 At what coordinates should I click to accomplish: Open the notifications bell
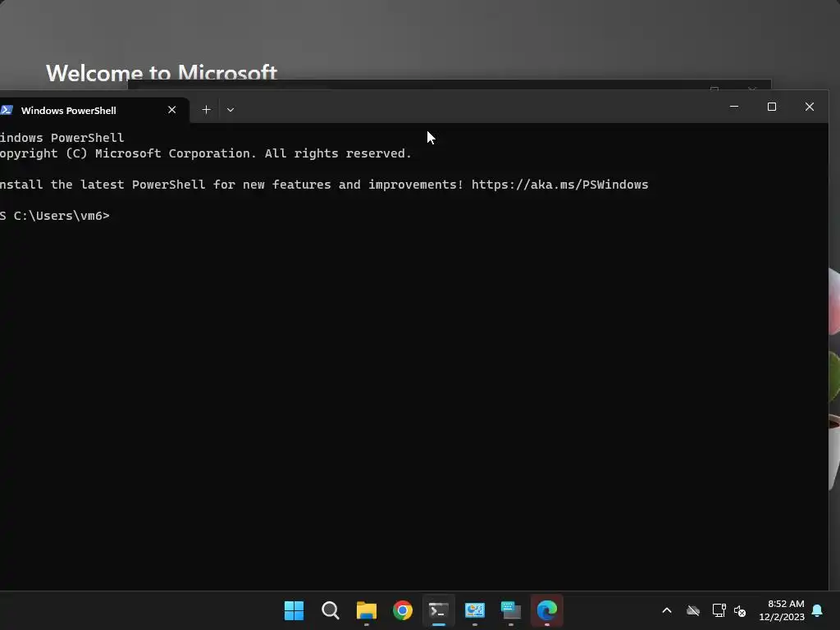tap(818, 610)
